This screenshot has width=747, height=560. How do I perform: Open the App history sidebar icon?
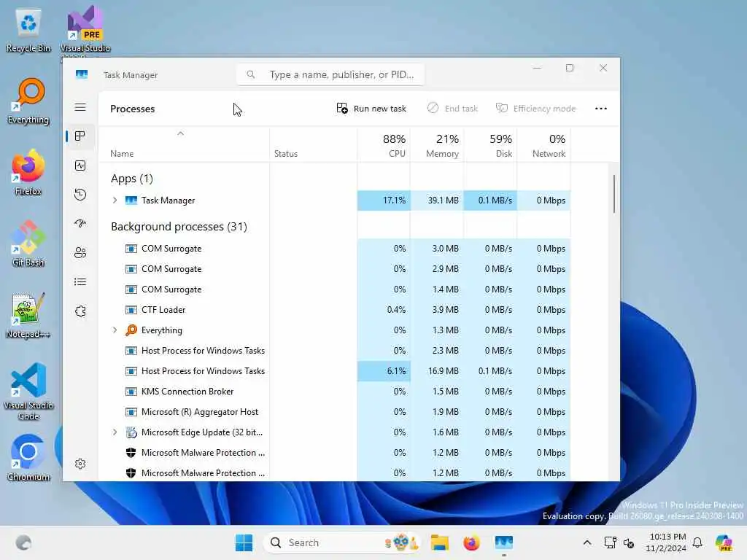click(x=80, y=194)
